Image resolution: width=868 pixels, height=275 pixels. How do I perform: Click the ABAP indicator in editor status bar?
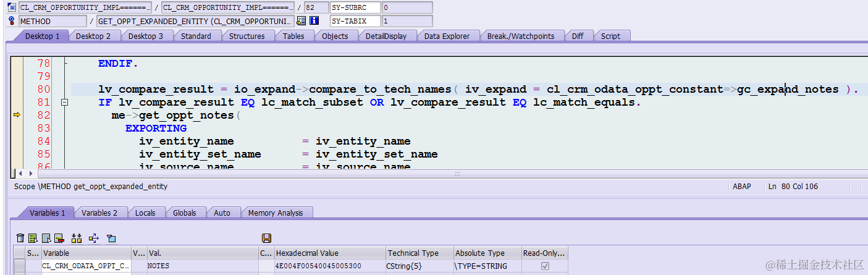tap(741, 186)
